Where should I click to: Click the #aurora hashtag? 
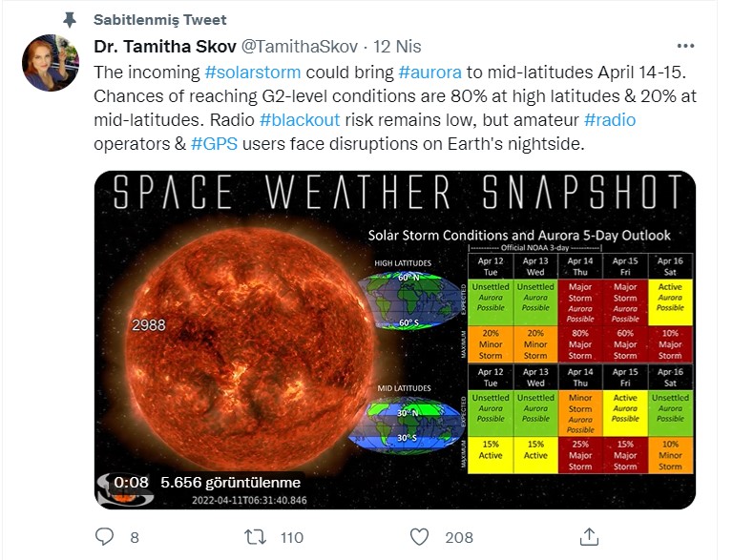click(430, 73)
